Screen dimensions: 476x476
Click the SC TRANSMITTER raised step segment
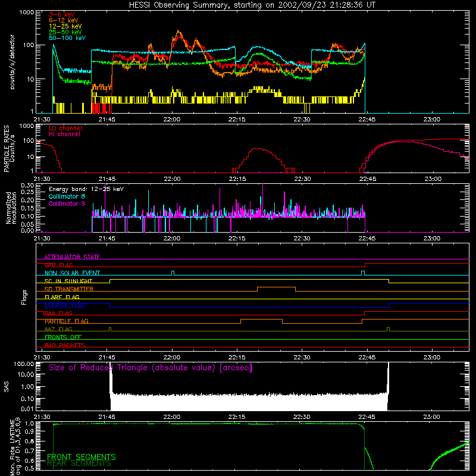pos(276,287)
